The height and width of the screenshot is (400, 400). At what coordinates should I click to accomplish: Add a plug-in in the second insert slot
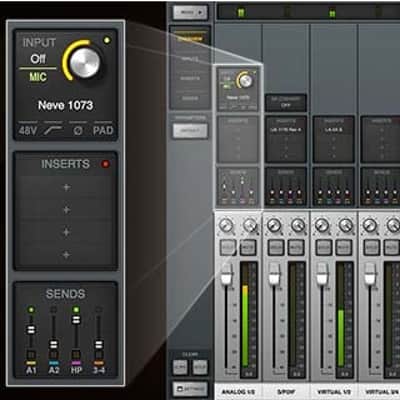pyautogui.click(x=66, y=210)
